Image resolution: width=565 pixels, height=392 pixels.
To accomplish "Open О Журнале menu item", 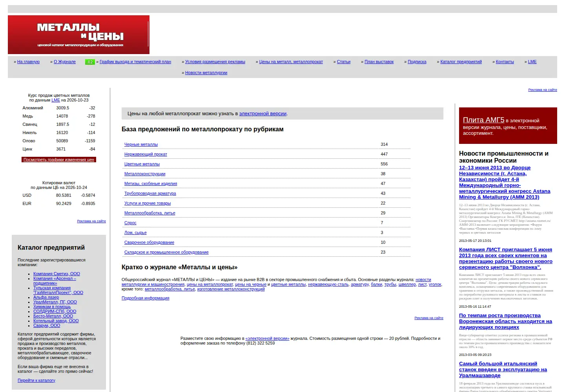I will click(x=65, y=62).
